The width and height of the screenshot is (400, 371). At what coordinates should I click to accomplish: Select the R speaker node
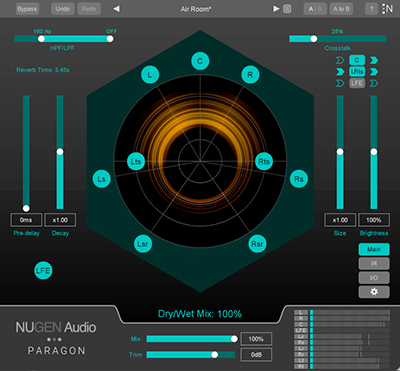250,75
